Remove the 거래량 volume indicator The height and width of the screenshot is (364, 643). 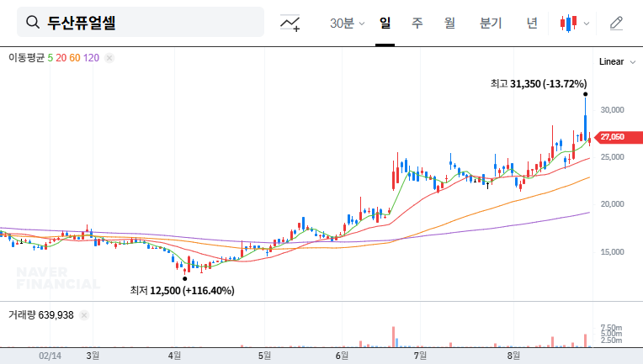point(84,315)
